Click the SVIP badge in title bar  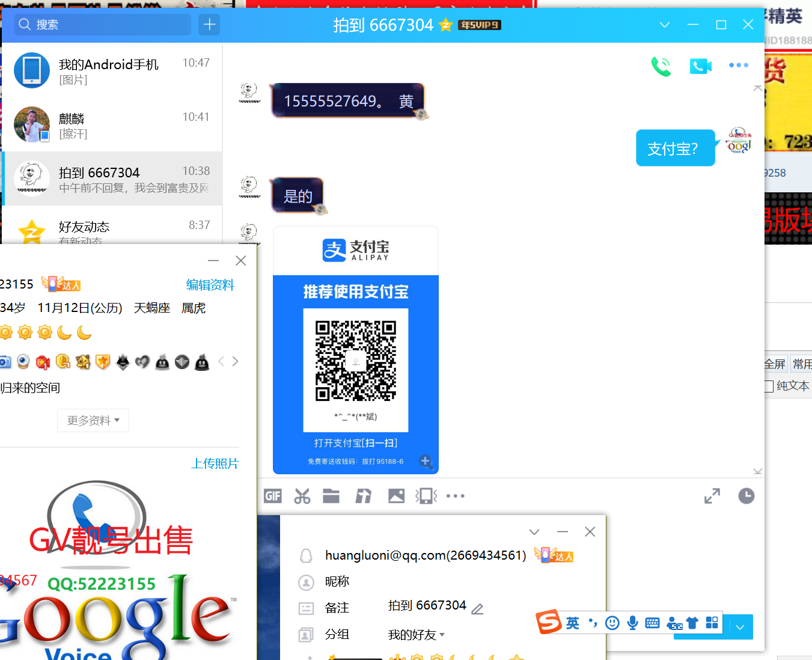tap(480, 25)
